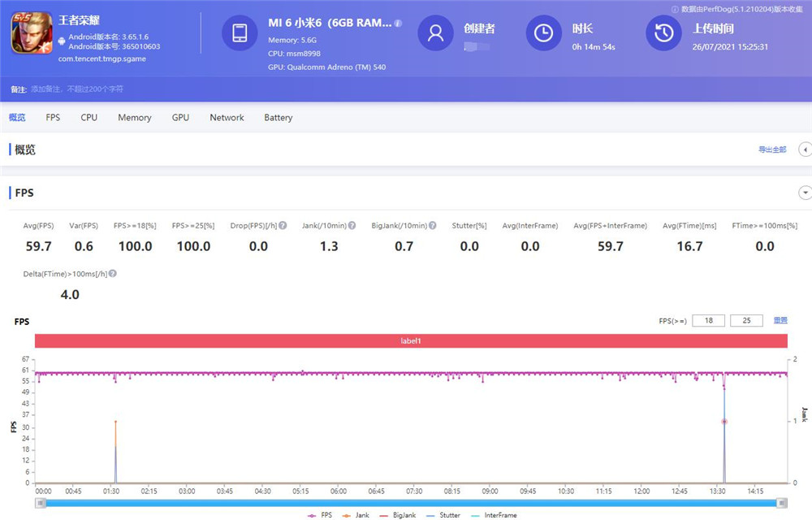Screen dimensions: 812x520
Task: Click the 创建者 creator profile icon
Action: [435, 33]
